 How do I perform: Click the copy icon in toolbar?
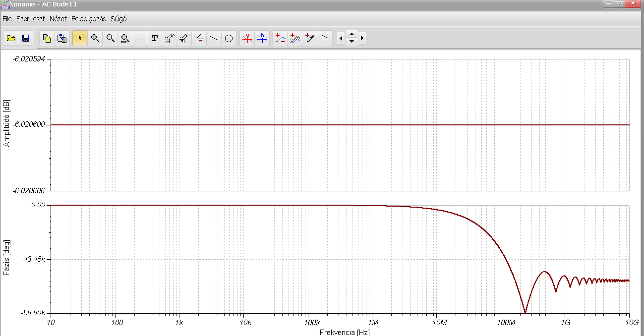47,38
